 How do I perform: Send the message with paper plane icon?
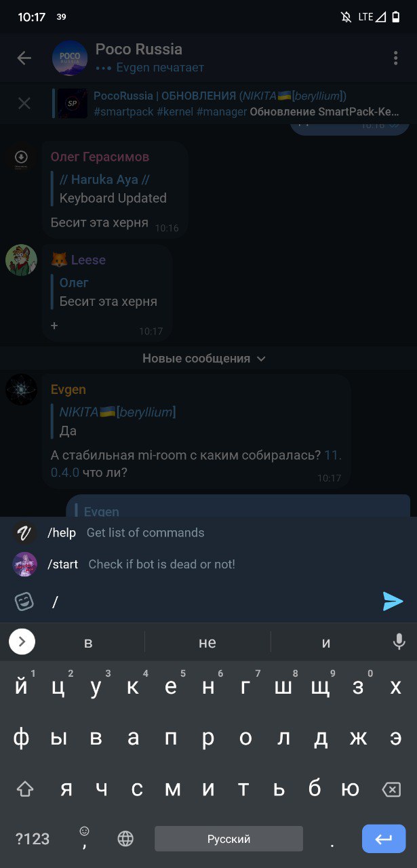pos(393,601)
